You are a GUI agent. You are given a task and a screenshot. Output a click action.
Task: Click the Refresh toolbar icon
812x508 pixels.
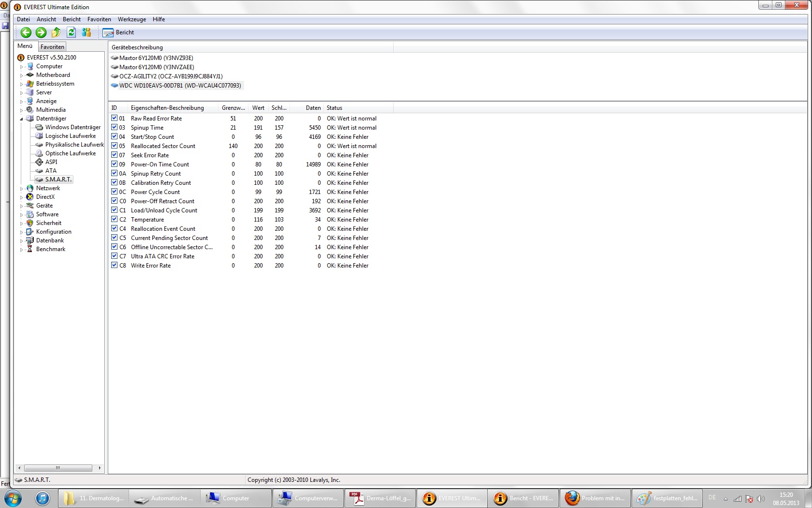[x=71, y=32]
